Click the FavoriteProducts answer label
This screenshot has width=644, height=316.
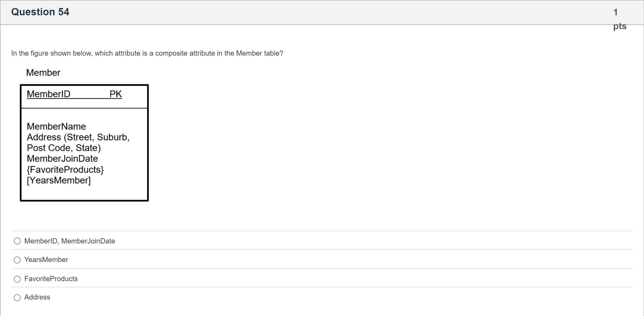(51, 279)
